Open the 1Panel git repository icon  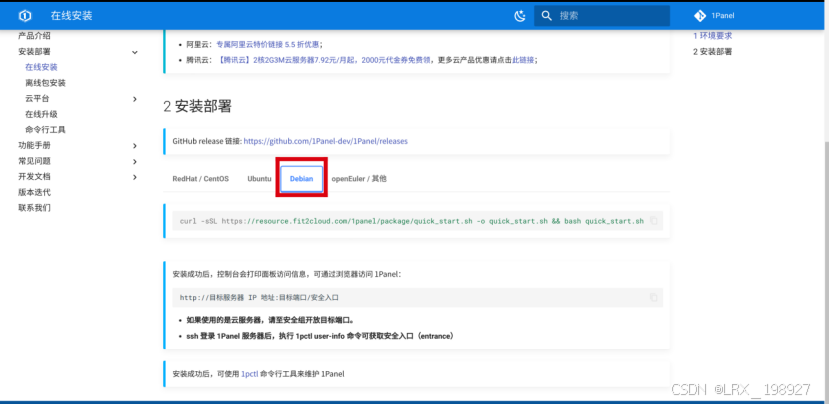[700, 16]
